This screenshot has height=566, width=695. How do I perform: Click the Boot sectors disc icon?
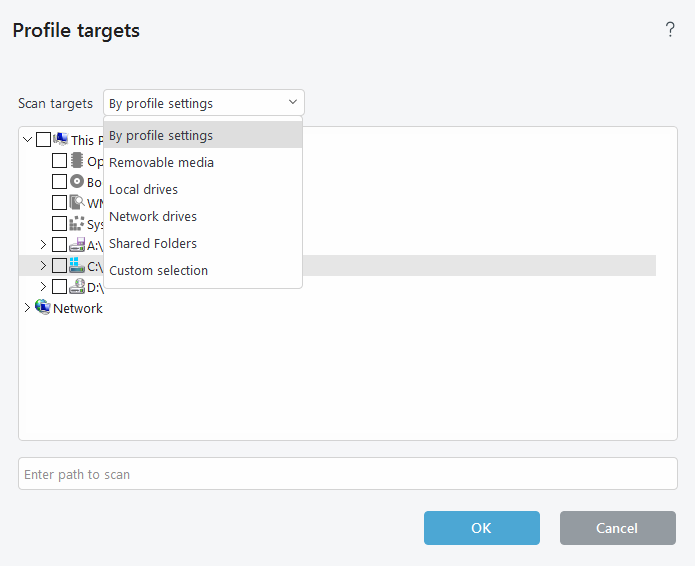(x=77, y=182)
